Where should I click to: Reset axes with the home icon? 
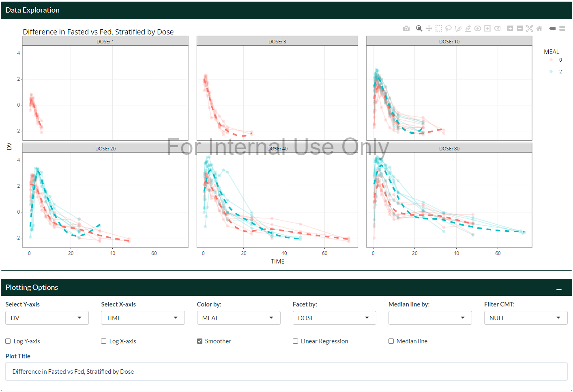coord(539,28)
